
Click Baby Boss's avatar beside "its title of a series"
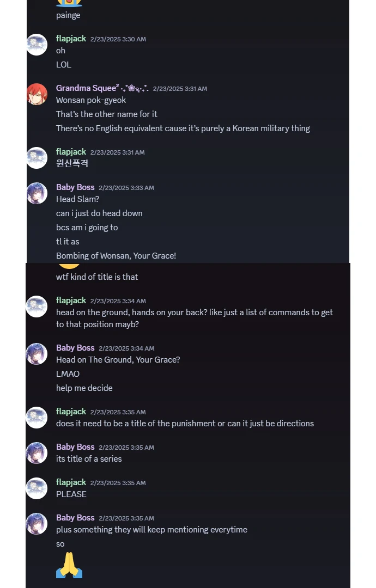click(x=37, y=453)
